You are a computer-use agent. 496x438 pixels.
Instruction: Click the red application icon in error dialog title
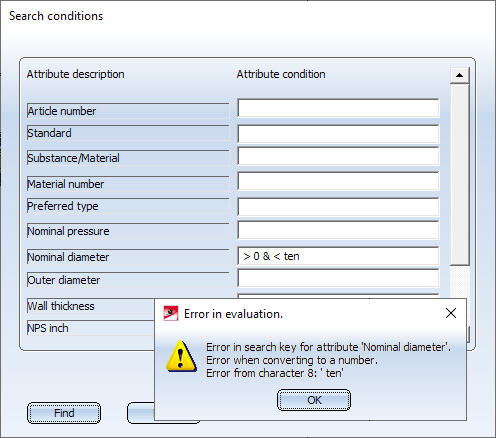tap(171, 313)
